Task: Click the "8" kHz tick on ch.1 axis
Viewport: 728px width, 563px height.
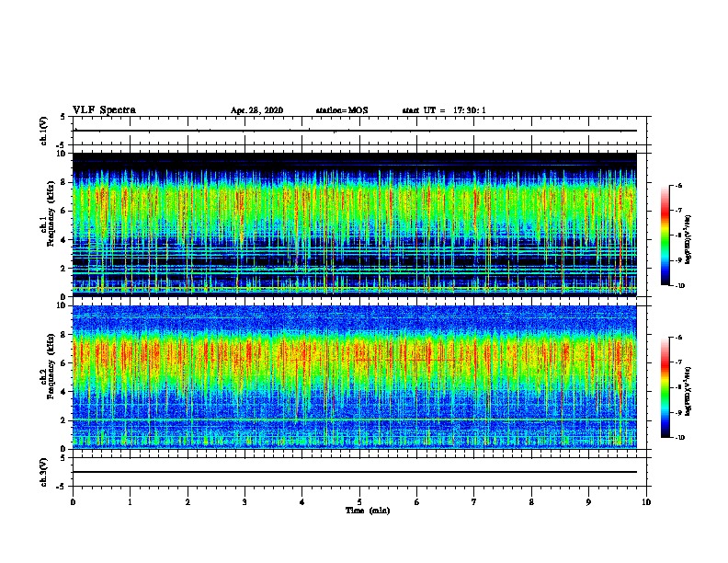Action: [64, 182]
